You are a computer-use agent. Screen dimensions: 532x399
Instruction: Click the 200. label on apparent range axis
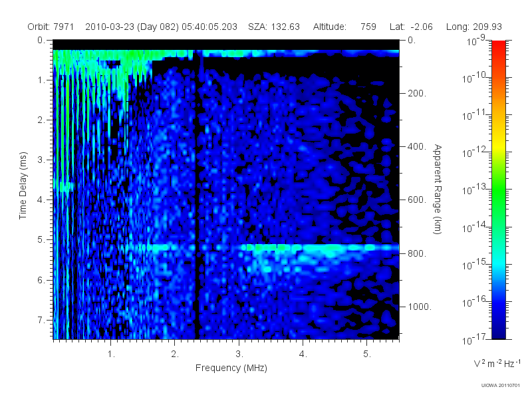[x=417, y=93]
